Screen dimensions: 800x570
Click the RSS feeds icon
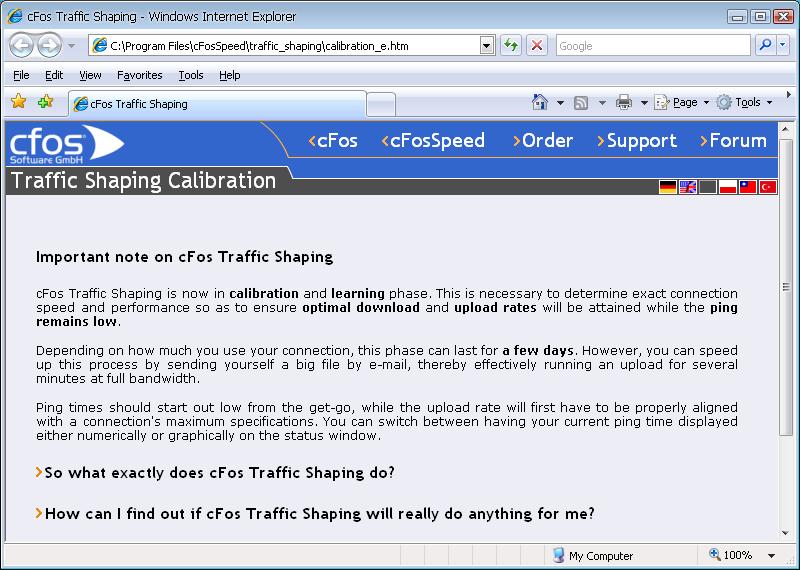581,103
